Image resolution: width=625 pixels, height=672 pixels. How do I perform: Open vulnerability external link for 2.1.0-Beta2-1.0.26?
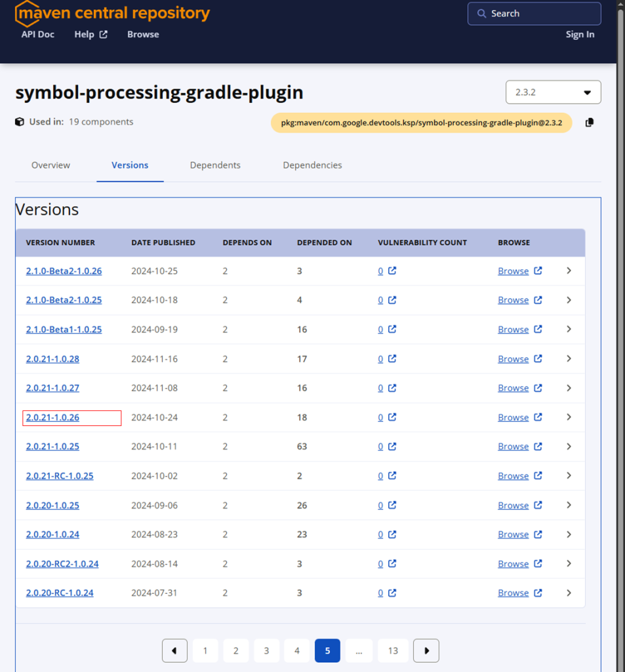[x=392, y=271]
